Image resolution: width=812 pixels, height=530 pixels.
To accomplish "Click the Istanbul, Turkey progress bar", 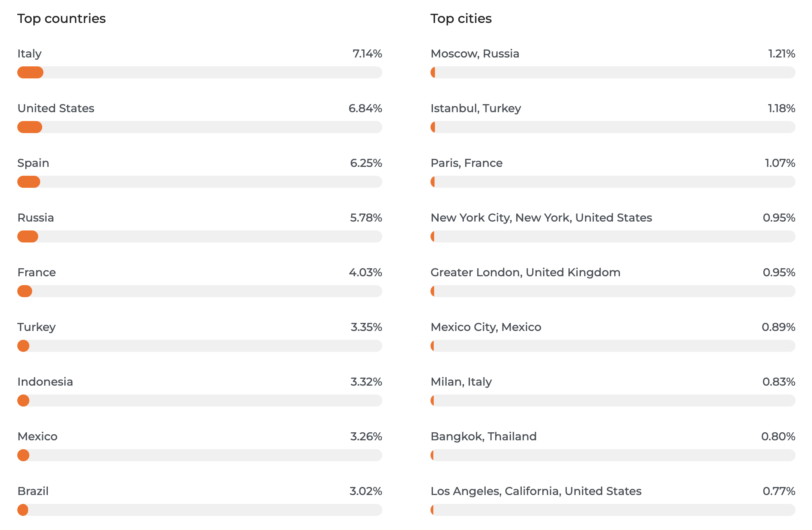I will pyautogui.click(x=613, y=127).
